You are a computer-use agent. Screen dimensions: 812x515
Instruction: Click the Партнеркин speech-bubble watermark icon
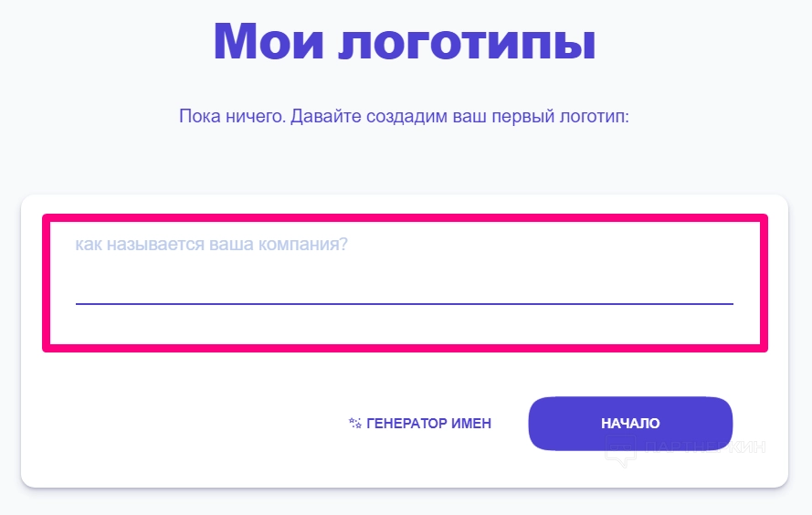point(621,452)
